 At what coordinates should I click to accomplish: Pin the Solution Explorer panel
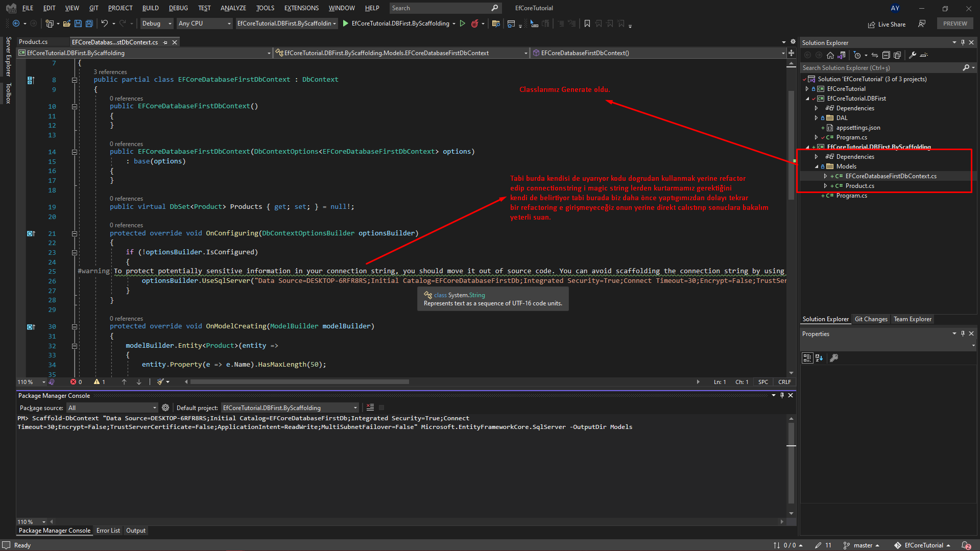pos(963,42)
